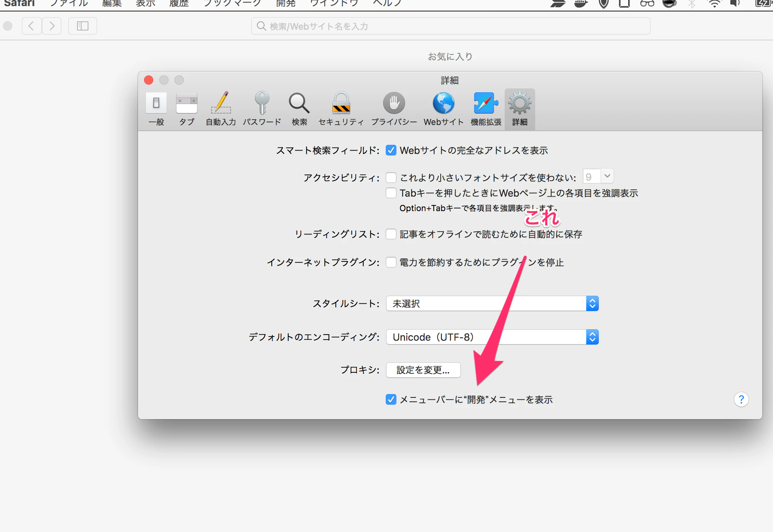The image size is (773, 532).
Task: Open the 一般 (General) preferences pane
Action: point(156,109)
